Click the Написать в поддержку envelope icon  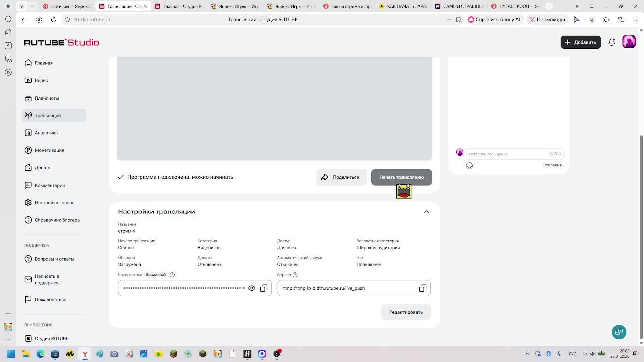point(28,279)
